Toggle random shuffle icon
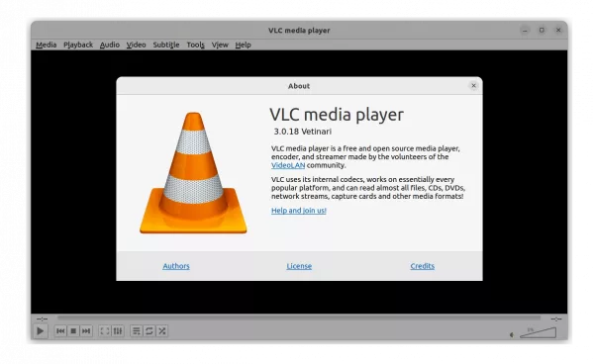This screenshot has width=594, height=364. [x=162, y=331]
